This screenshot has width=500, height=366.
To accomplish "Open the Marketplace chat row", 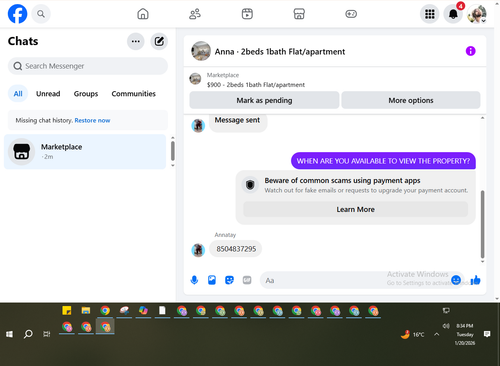I will coord(85,152).
